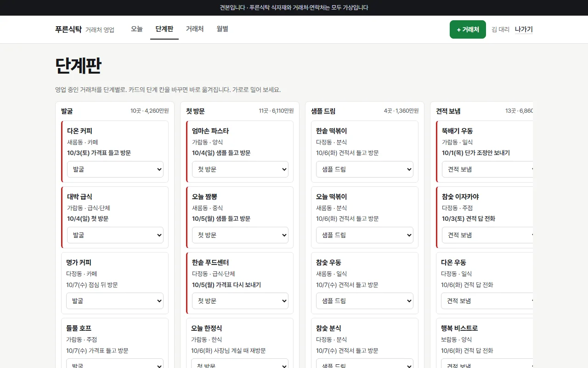Open stage dropdown for 참숯 이자카야
This screenshot has width=588, height=368.
pyautogui.click(x=487, y=235)
